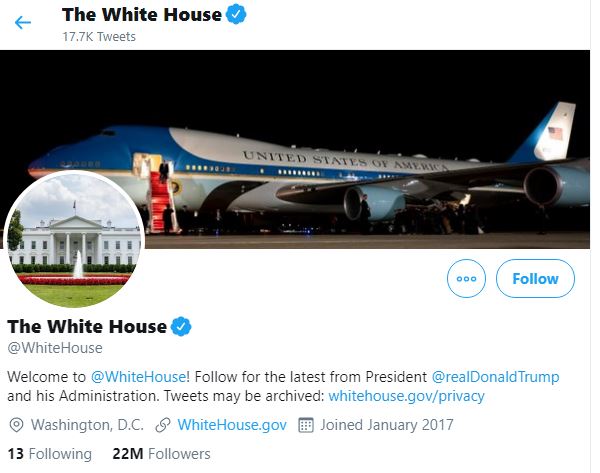Image resolution: width=600 pixels, height=473 pixels.
Task: Click the back arrow in the header
Action: click(x=23, y=22)
